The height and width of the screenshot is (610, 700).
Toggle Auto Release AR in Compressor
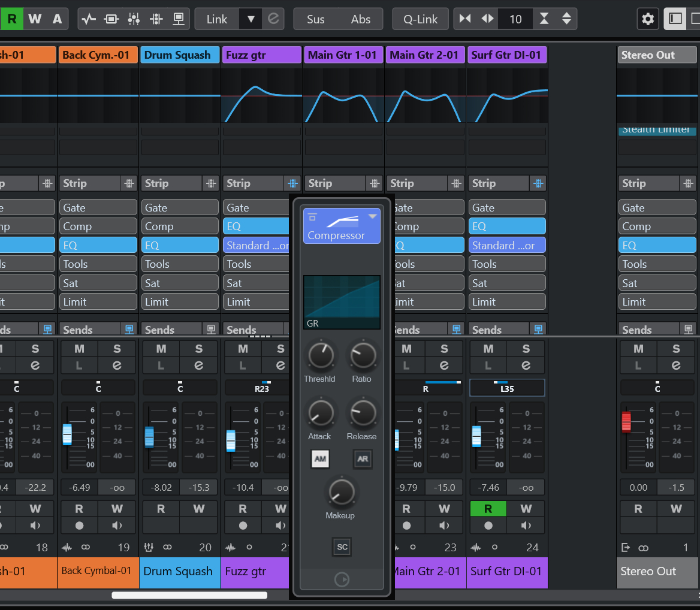click(362, 459)
